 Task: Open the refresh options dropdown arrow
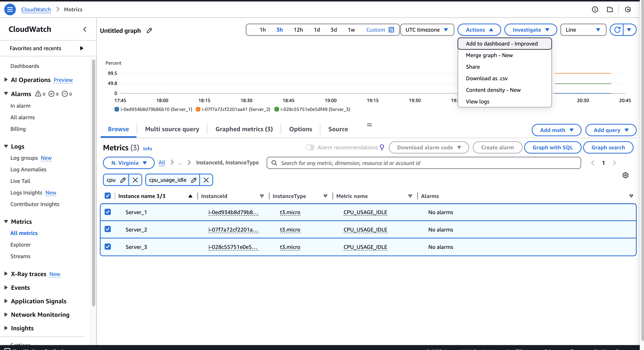pos(629,30)
